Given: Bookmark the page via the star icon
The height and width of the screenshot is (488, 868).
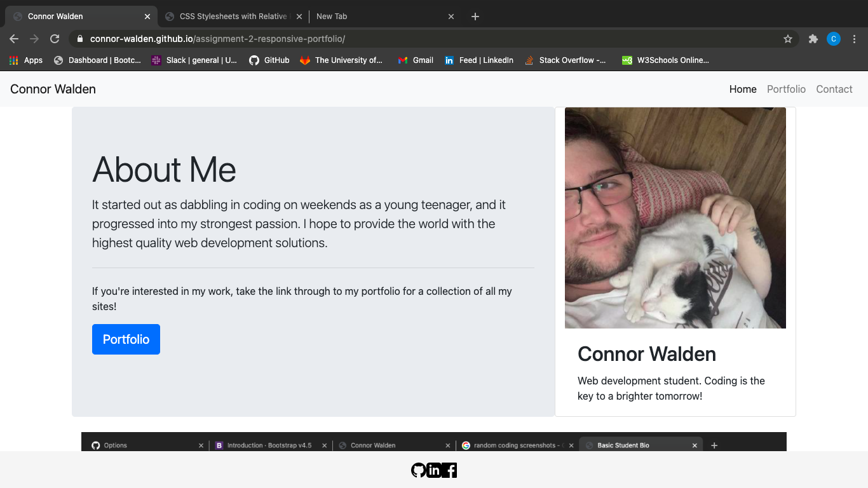Looking at the screenshot, I should (788, 39).
